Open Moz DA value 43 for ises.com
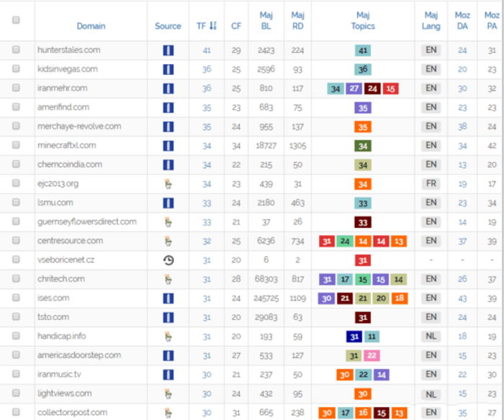Image resolution: width=504 pixels, height=420 pixels. pos(462,298)
